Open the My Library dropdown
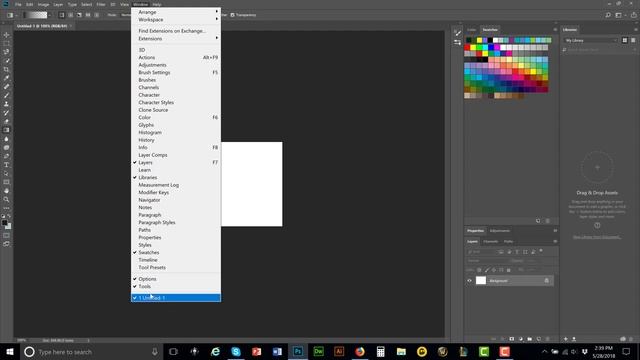This screenshot has height=360, width=640. pos(591,40)
